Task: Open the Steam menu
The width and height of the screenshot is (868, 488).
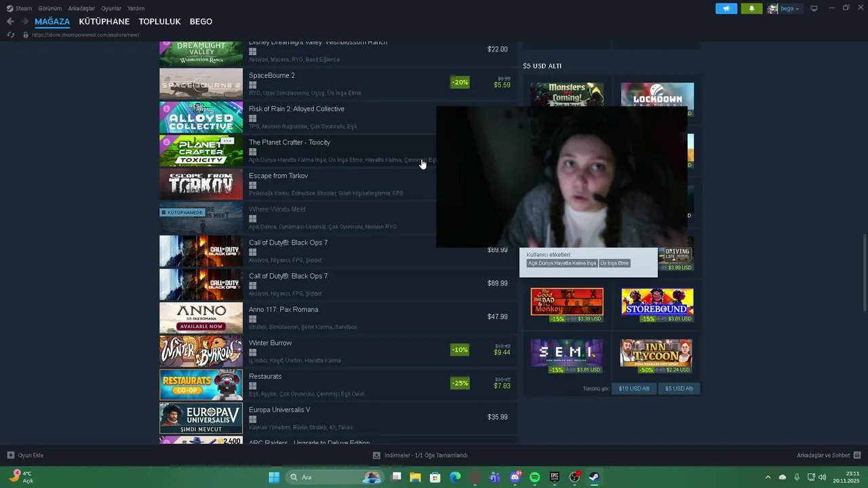Action: click(19, 9)
